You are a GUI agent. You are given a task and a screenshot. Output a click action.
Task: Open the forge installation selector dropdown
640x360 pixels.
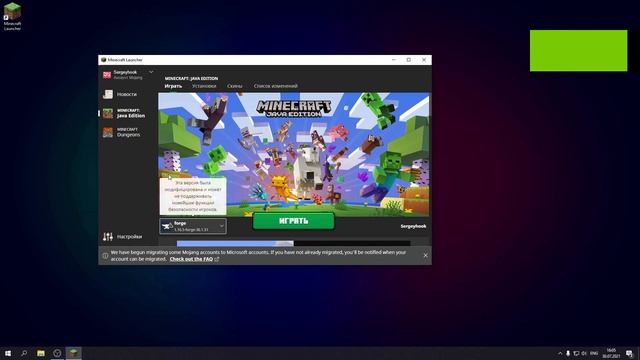point(193,226)
